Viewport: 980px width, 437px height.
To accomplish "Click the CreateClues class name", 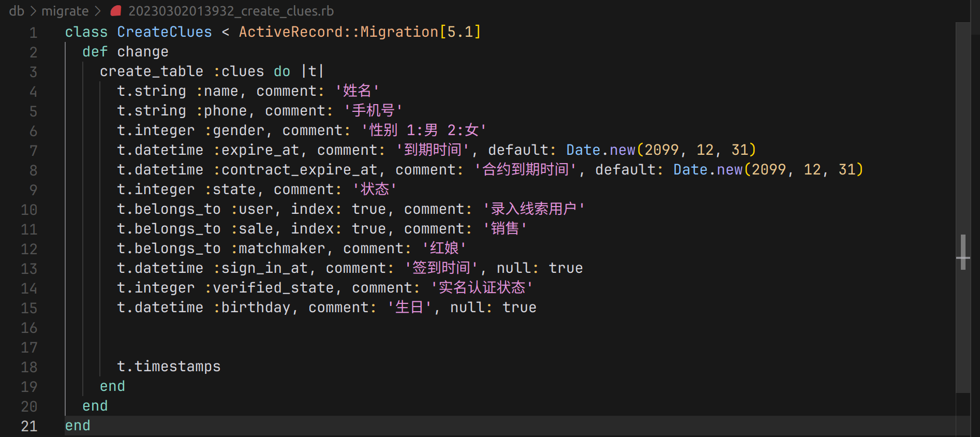I will click(x=164, y=32).
